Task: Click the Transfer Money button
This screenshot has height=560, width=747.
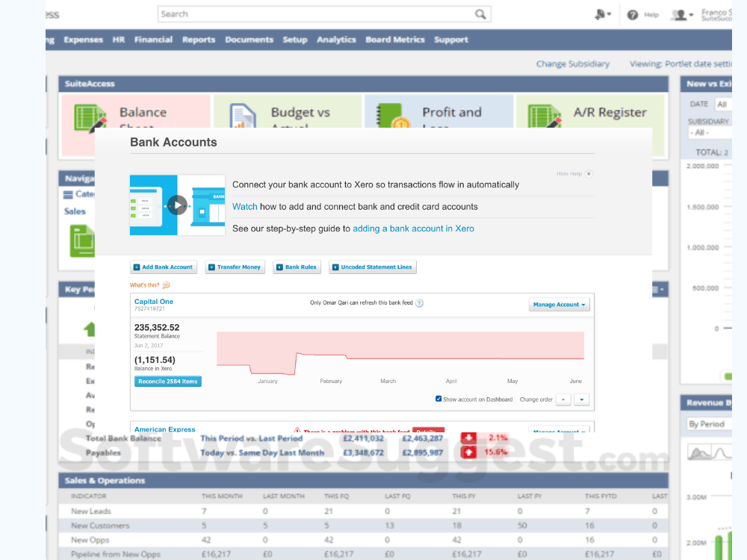Action: click(235, 267)
